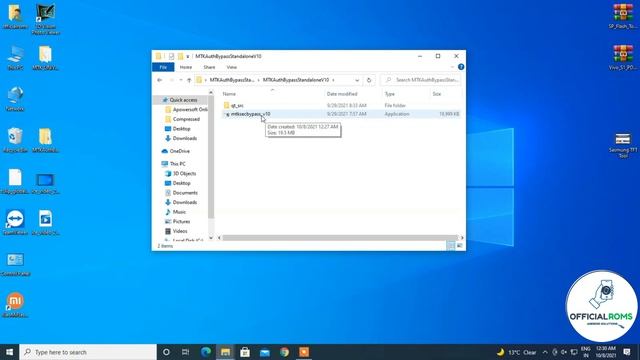The image size is (640, 360).
Task: Open Music under This PC
Action: point(176,212)
